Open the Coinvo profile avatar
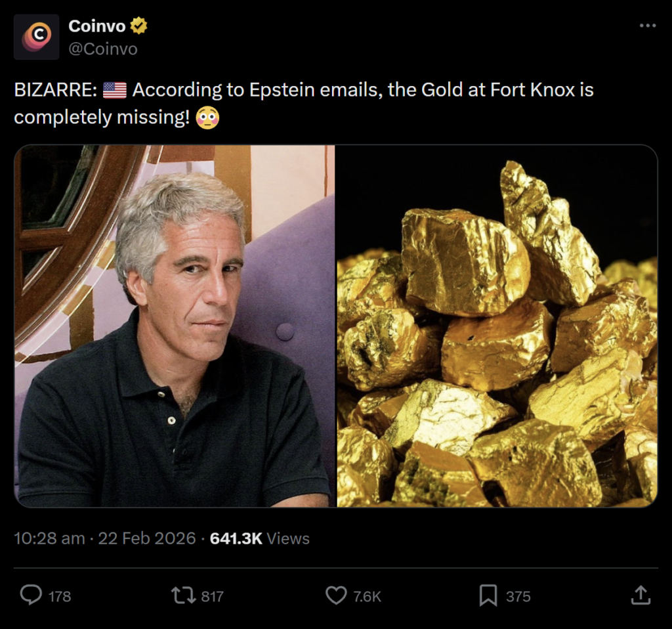Screen dimensions: 672x629 (x=37, y=37)
